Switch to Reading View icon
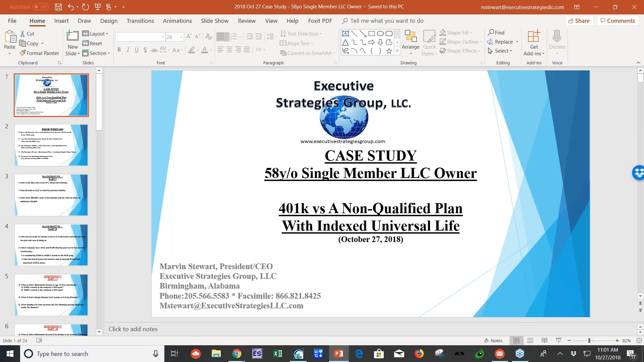 click(544, 341)
